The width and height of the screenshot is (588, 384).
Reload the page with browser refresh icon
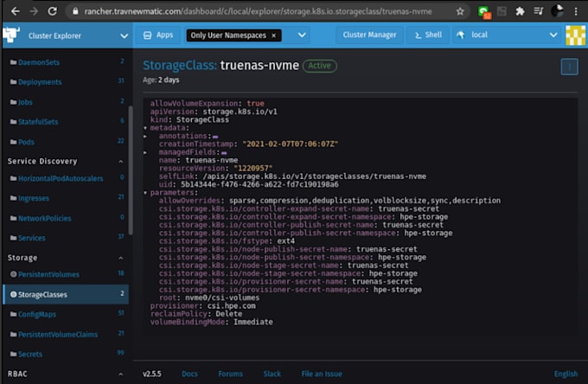54,11
